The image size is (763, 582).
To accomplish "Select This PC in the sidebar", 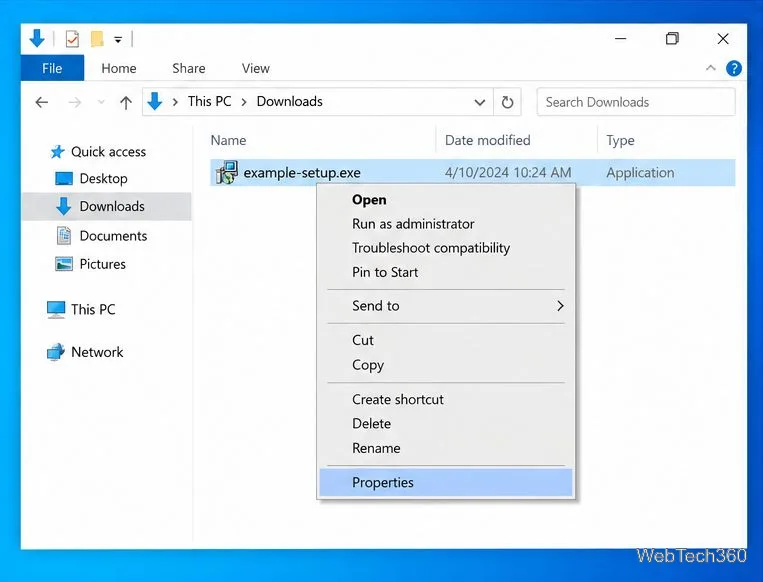I will coord(93,309).
